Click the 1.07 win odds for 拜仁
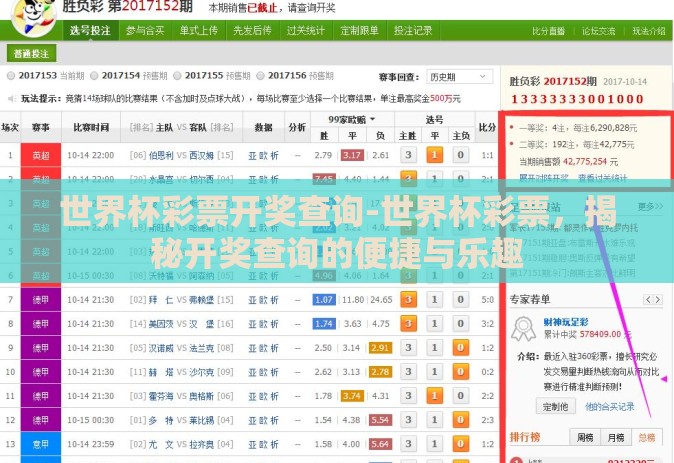This screenshot has height=463, width=674. [324, 300]
